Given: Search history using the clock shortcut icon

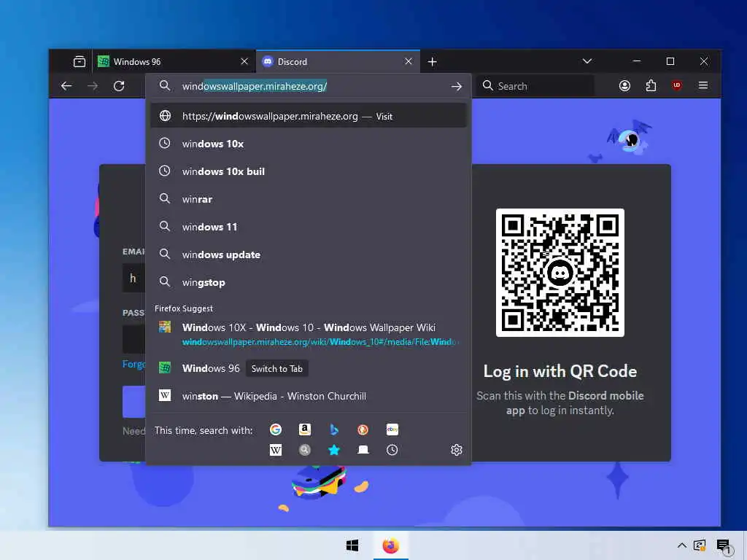Looking at the screenshot, I should 392,450.
